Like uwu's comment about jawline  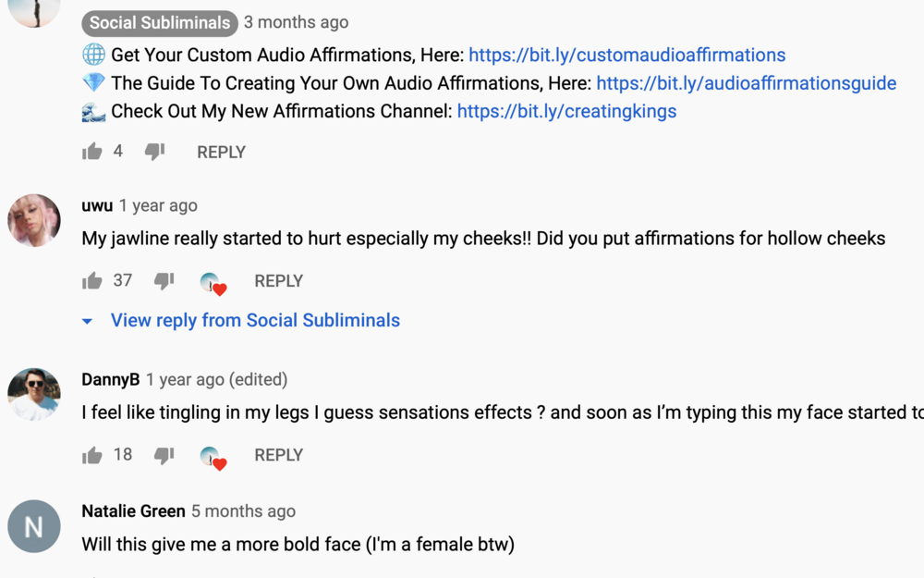(x=91, y=281)
